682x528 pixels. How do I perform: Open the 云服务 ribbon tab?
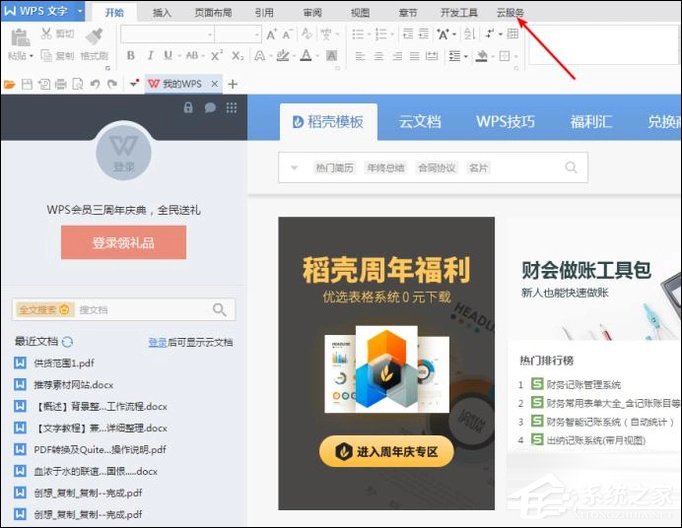[510, 13]
